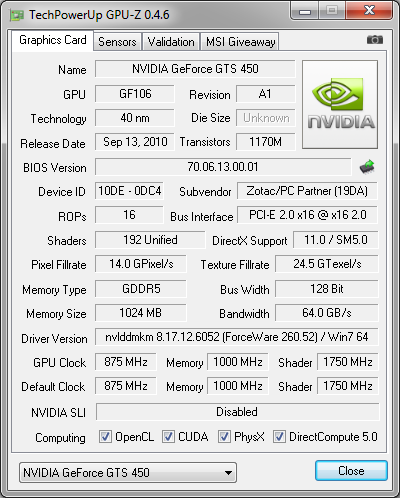Open the Validation tab
Image resolution: width=400 pixels, height=498 pixels.
pos(171,42)
